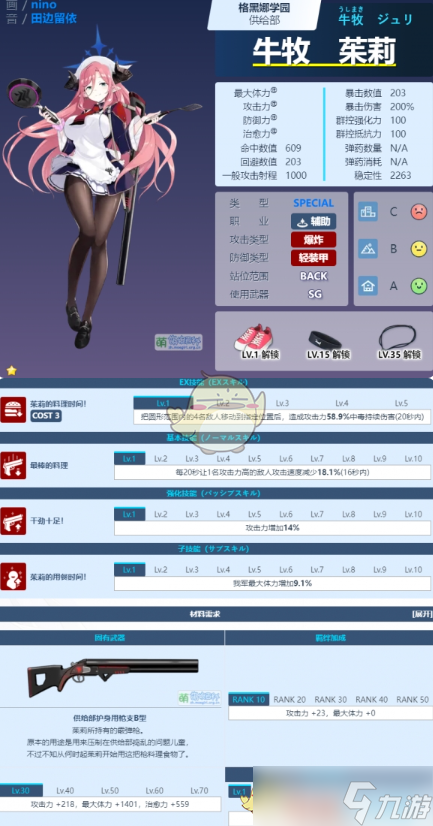
Task: Click the SPECIAL type label
Action: tap(313, 203)
